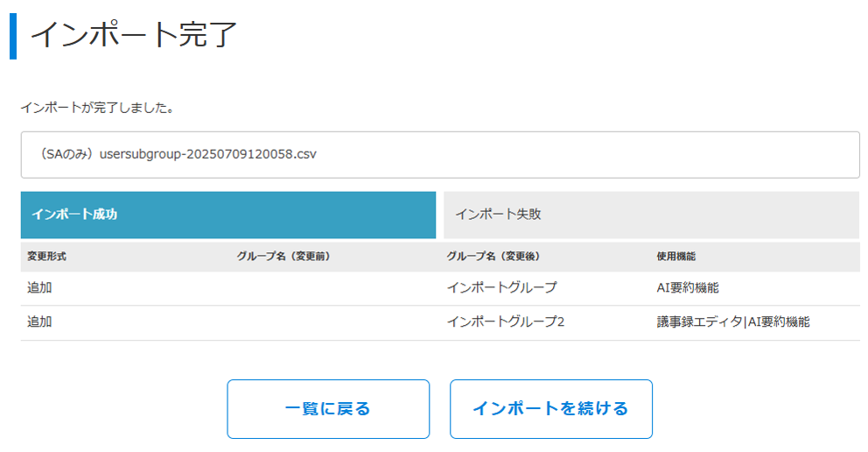Select the インポートグループ2 group name cell
The width and height of the screenshot is (868, 452).
point(506,322)
